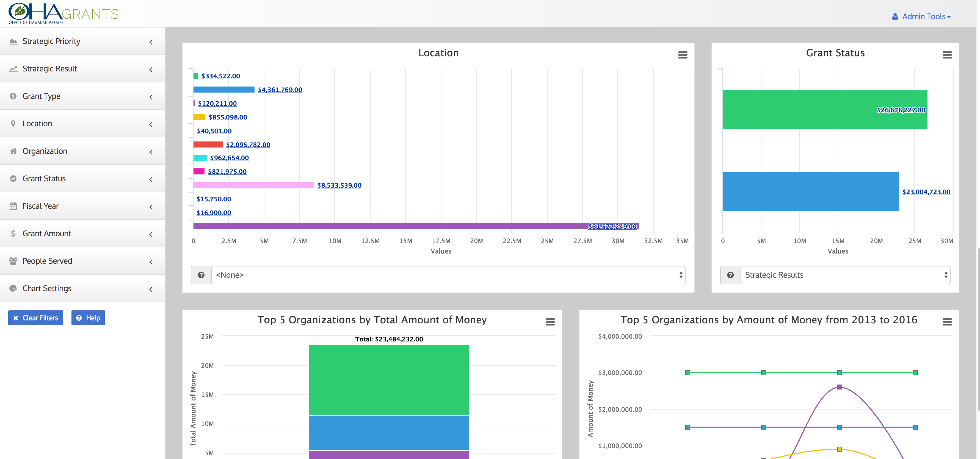The width and height of the screenshot is (980, 459).
Task: Expand the Strategic Priority filter chevron
Action: [x=151, y=42]
